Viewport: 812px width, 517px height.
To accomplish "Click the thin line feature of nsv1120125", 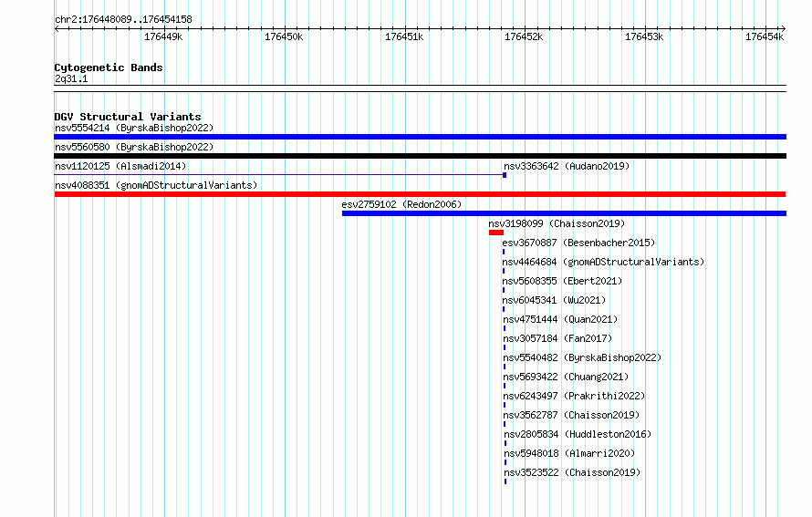I will (x=278, y=175).
